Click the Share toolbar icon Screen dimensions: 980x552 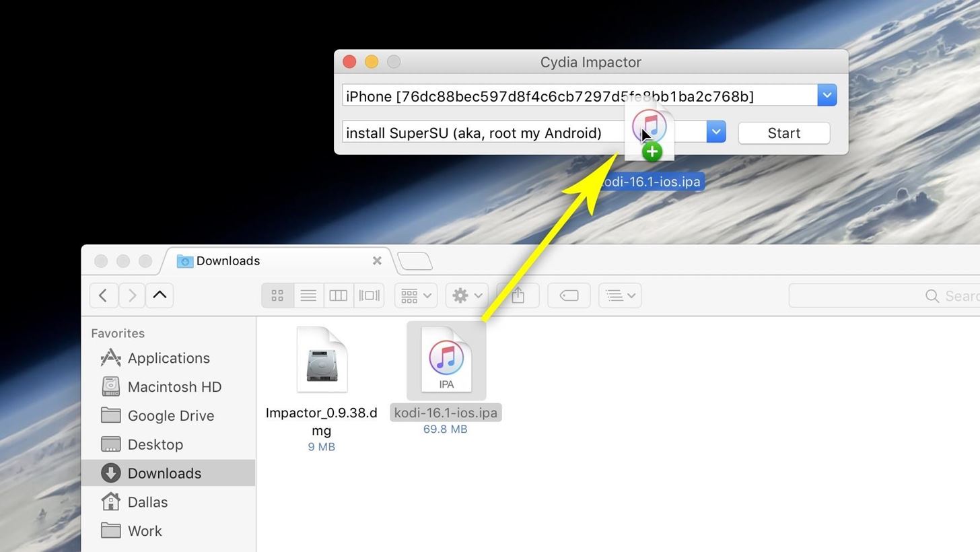[x=518, y=296]
